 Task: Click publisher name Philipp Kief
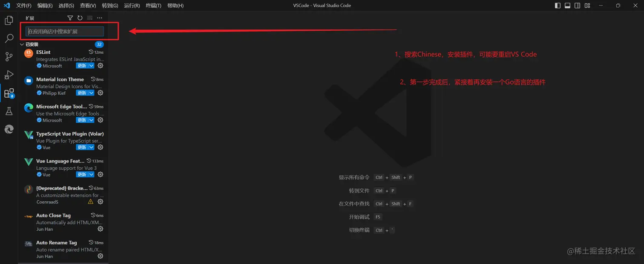click(x=53, y=93)
